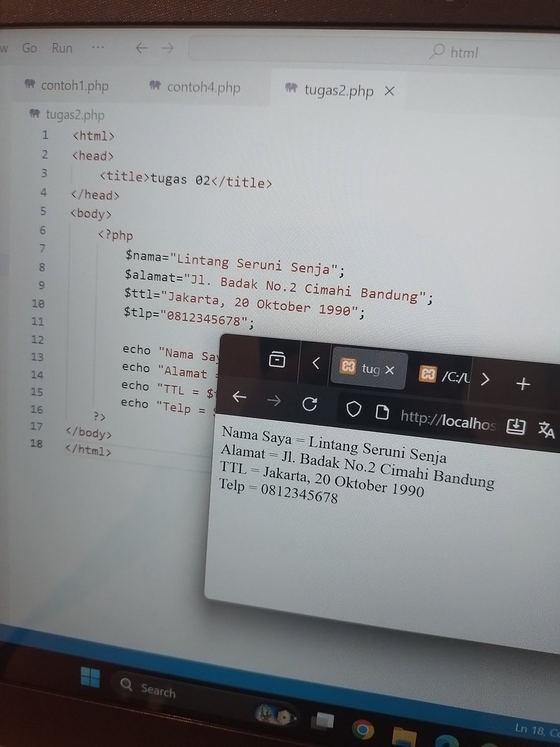Close the tugas2.php editor tab
Screen dimensions: 560x747
click(390, 92)
